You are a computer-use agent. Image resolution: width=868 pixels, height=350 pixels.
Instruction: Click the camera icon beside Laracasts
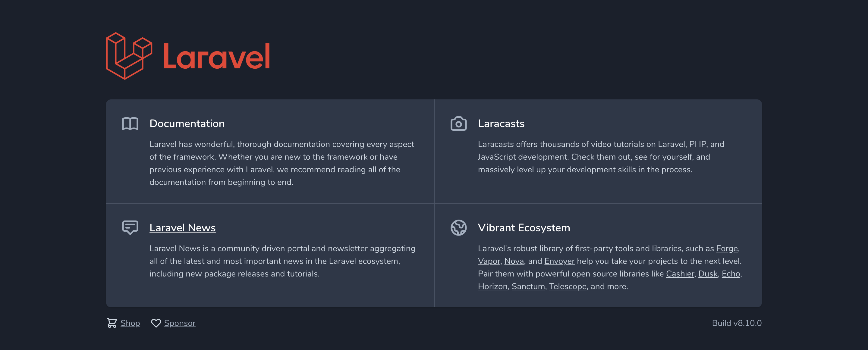[459, 123]
